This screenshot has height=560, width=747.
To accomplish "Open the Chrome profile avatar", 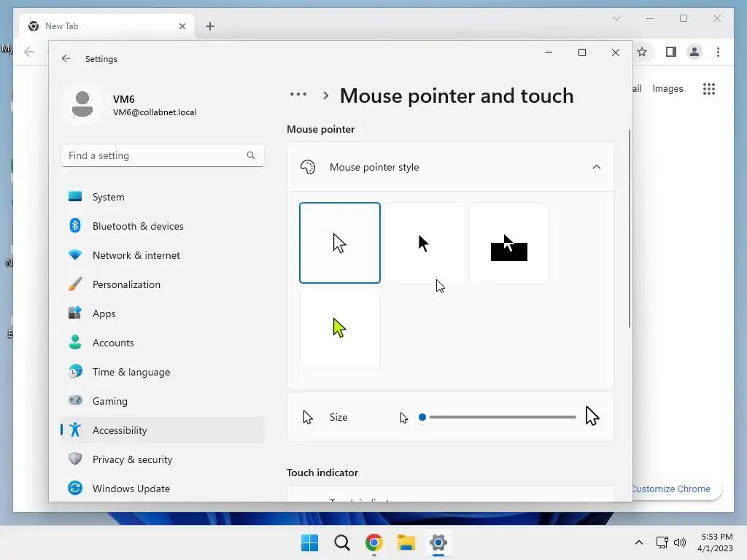I will (694, 52).
